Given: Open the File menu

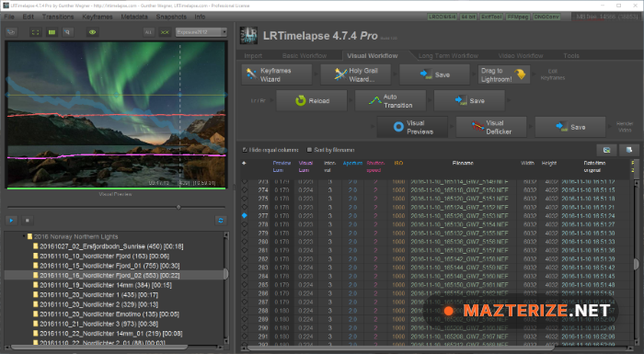Looking at the screenshot, I should (x=9, y=17).
